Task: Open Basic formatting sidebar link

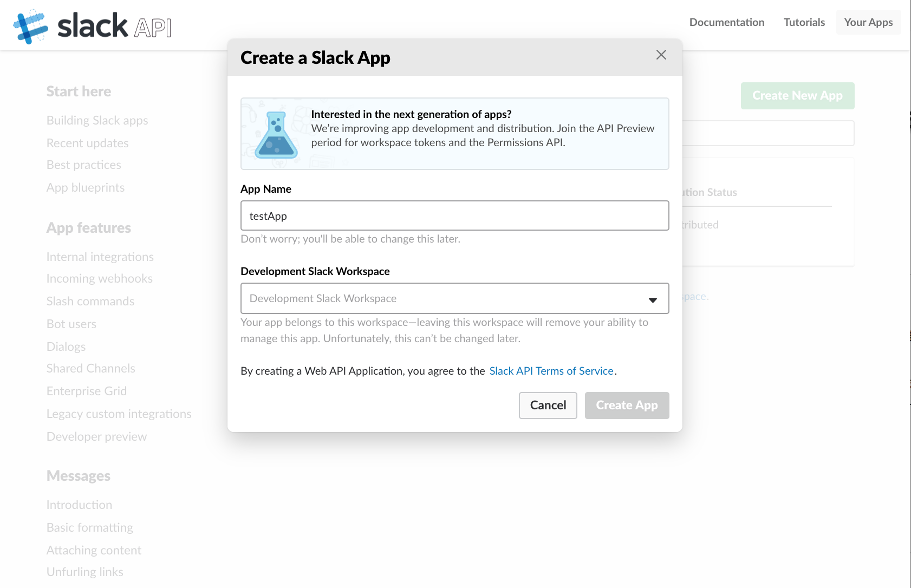Action: click(90, 527)
